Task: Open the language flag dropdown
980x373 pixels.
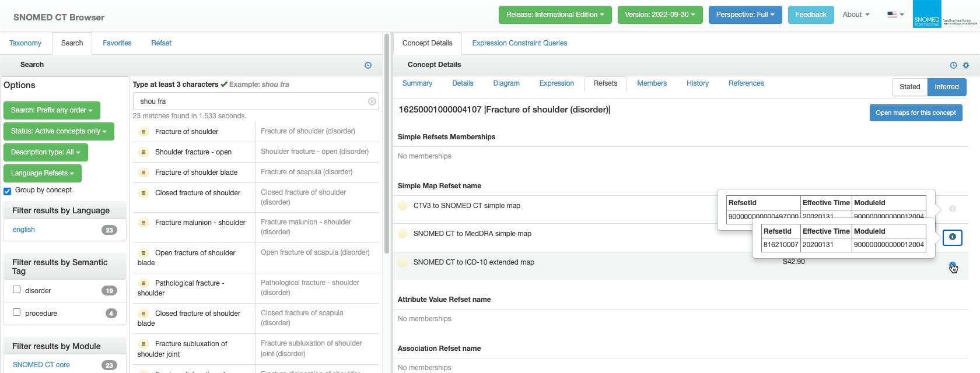Action: [x=895, y=15]
